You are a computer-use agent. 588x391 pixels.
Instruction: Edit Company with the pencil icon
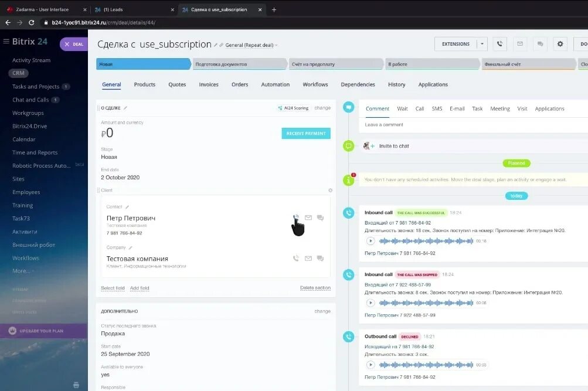131,248
